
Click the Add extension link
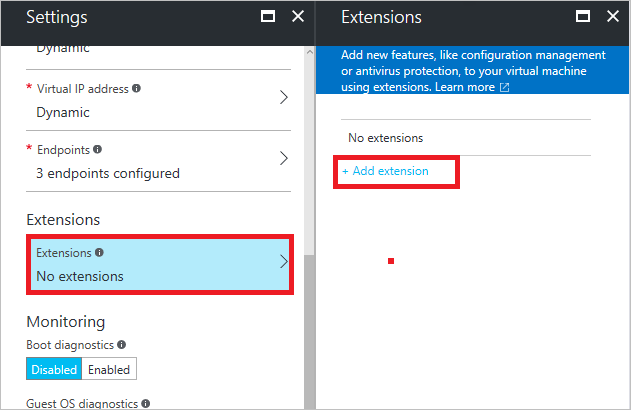pyautogui.click(x=386, y=171)
